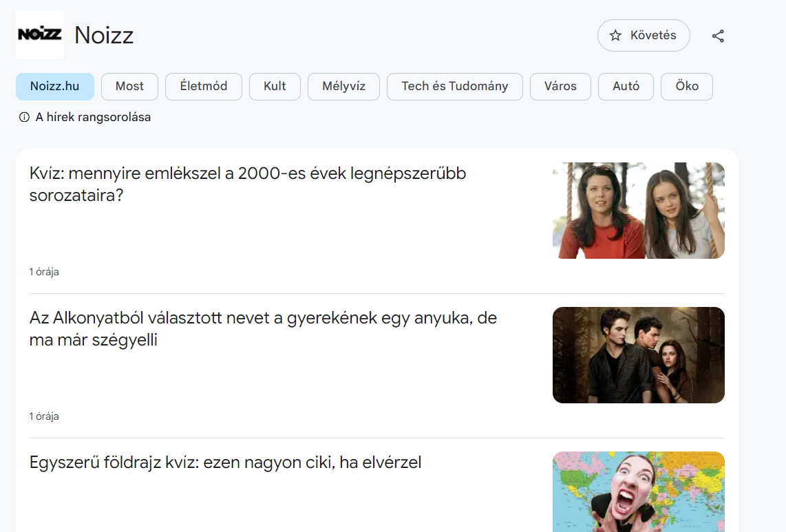
Task: Open the Mélyvíz tab
Action: [343, 87]
